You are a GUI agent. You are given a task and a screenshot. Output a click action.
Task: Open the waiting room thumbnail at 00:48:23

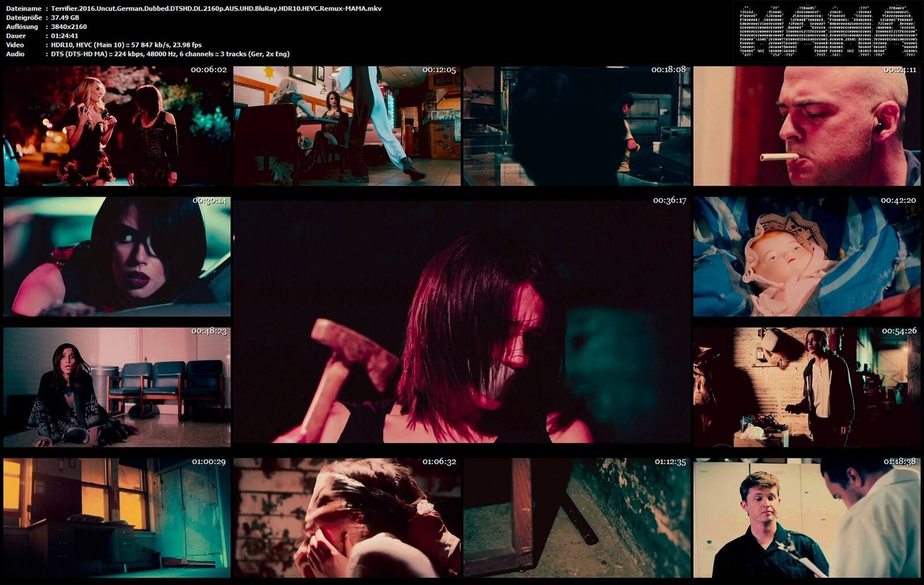(x=117, y=387)
